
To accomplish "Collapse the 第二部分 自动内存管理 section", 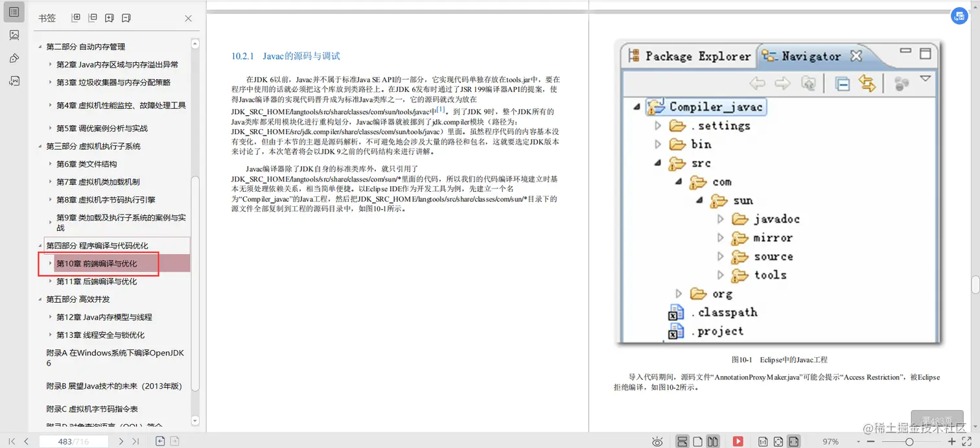I will (x=40, y=47).
